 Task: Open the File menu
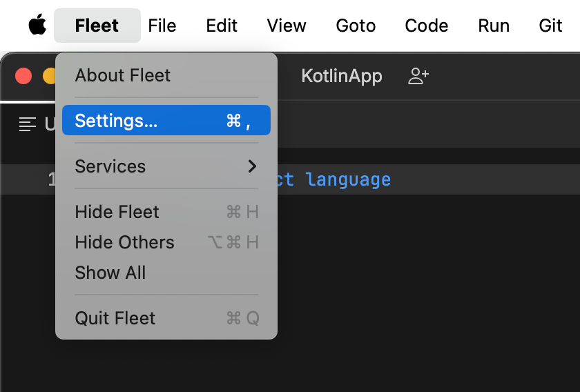coord(162,26)
